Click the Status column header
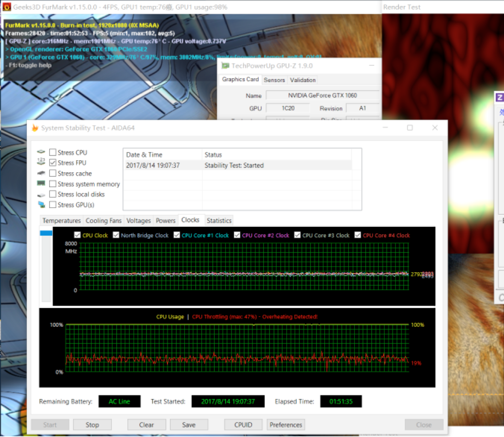The height and width of the screenshot is (437, 504). pyautogui.click(x=277, y=155)
